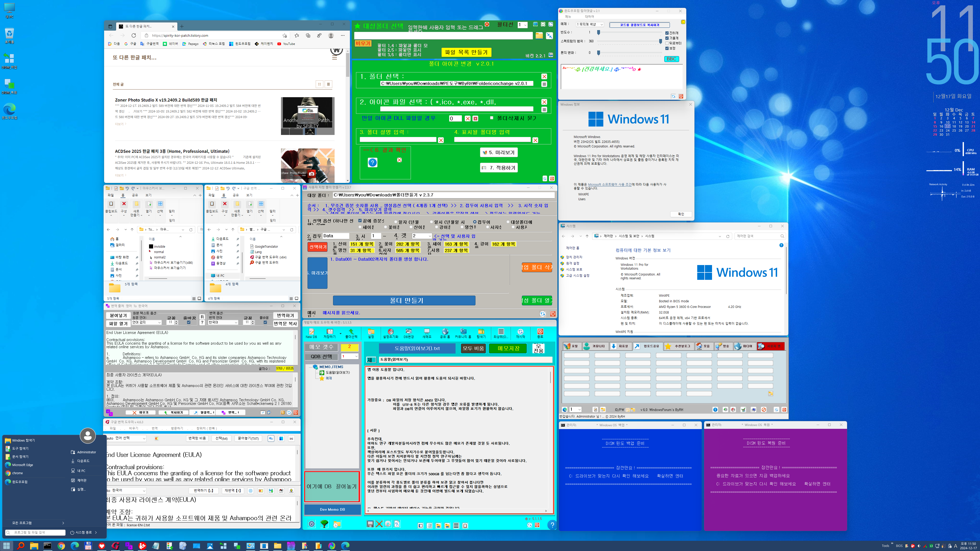Click yellow folder browse icon in target folder selector

coord(539,35)
